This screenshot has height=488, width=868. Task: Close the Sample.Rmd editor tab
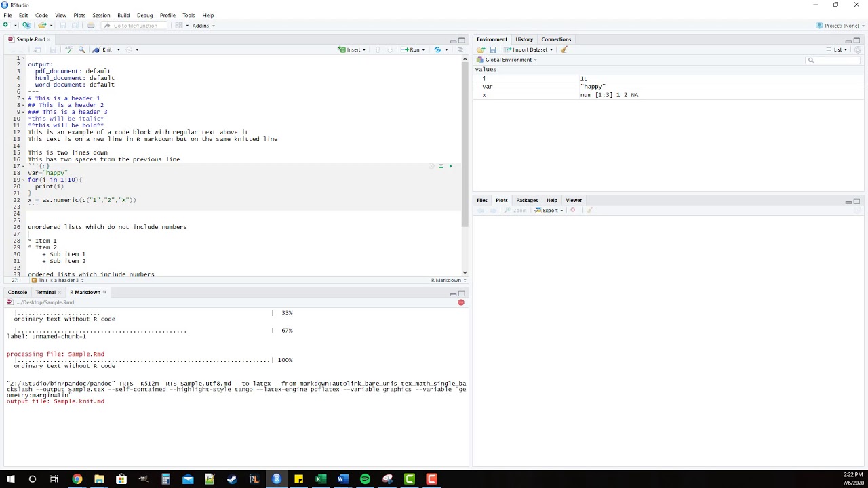click(x=50, y=39)
